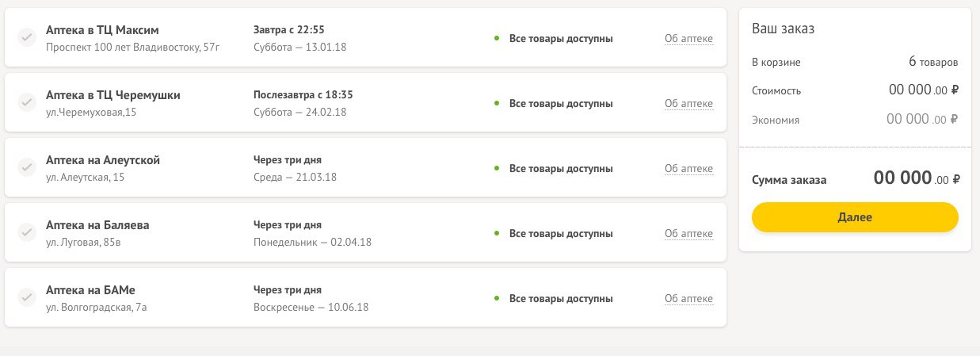This screenshot has height=356, width=980.
Task: Click green availability dot for Аптека на БАМе
Action: click(497, 298)
